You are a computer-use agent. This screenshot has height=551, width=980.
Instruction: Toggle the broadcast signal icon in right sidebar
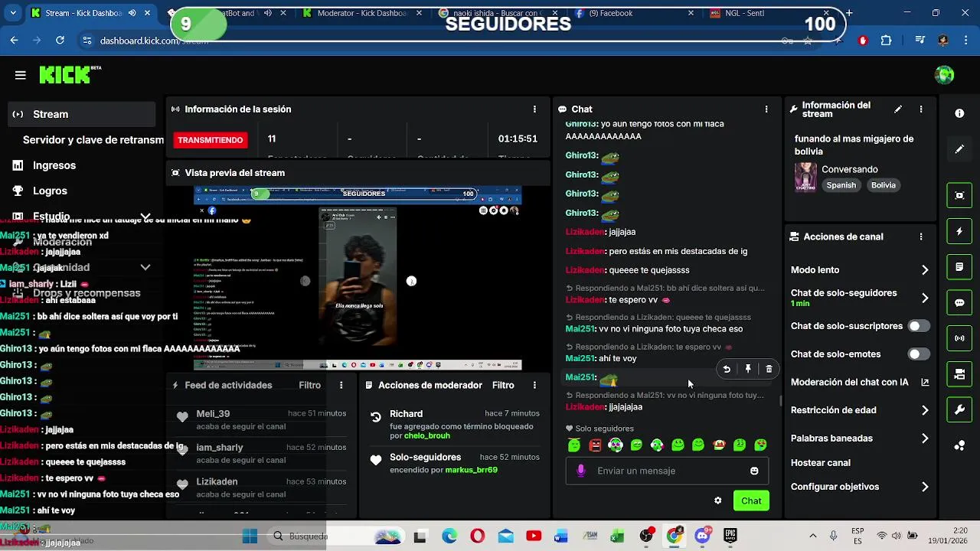pos(959,338)
